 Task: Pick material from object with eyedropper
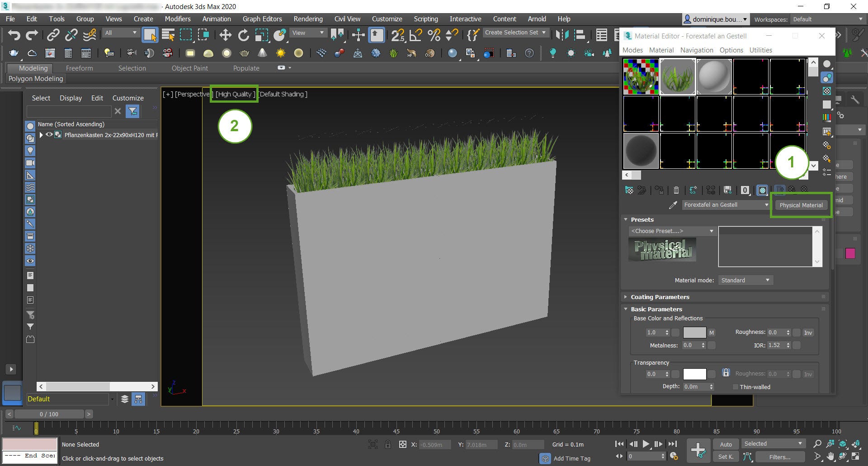click(673, 205)
